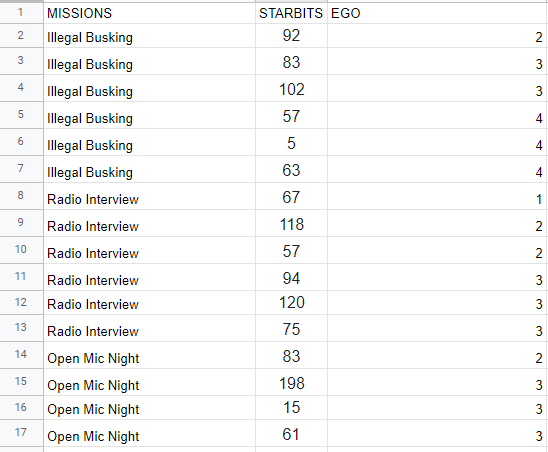The width and height of the screenshot is (548, 452).
Task: Select starbits cell showing 102
Action: (291, 88)
